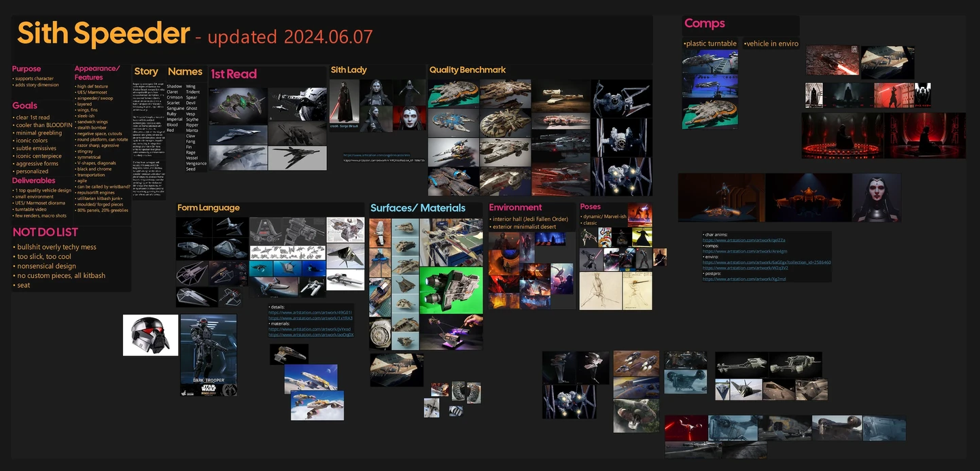Select the Names note heading

point(185,71)
